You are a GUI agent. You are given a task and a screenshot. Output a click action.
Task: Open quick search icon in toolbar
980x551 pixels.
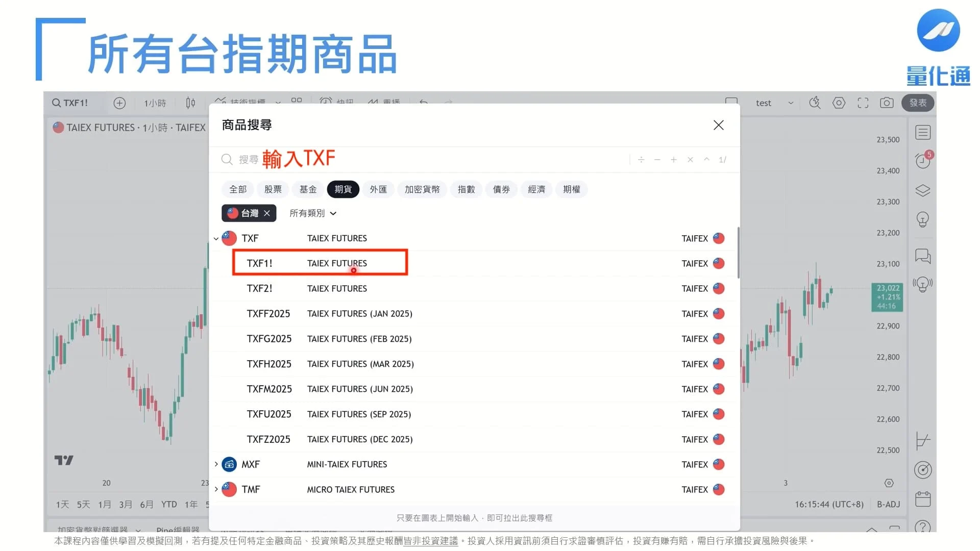tap(815, 103)
